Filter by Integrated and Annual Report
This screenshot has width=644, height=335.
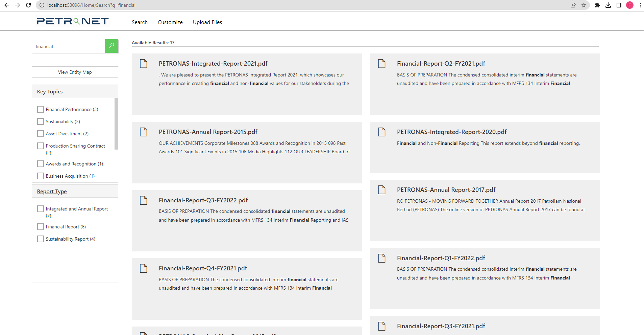click(x=41, y=209)
